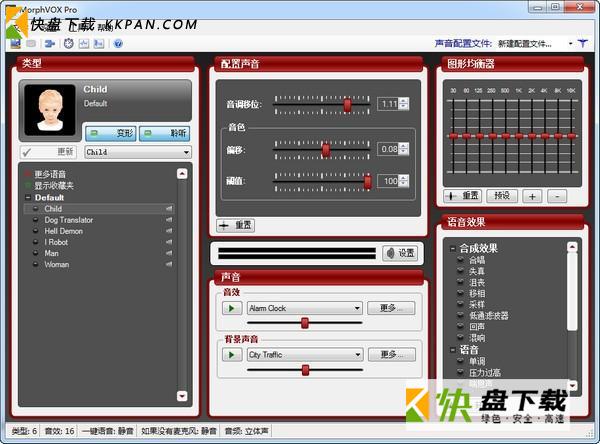The image size is (600, 444).
Task: Click the speaker icon on Dog Translator row
Action: pos(169,220)
